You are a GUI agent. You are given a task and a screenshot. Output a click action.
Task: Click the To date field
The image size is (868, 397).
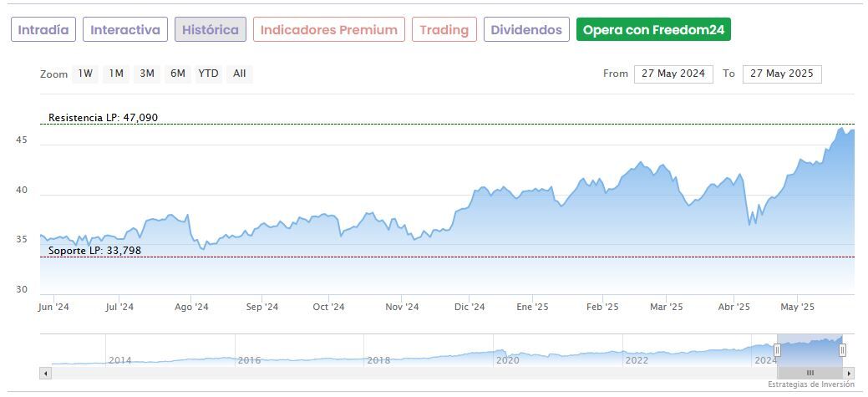coord(782,74)
